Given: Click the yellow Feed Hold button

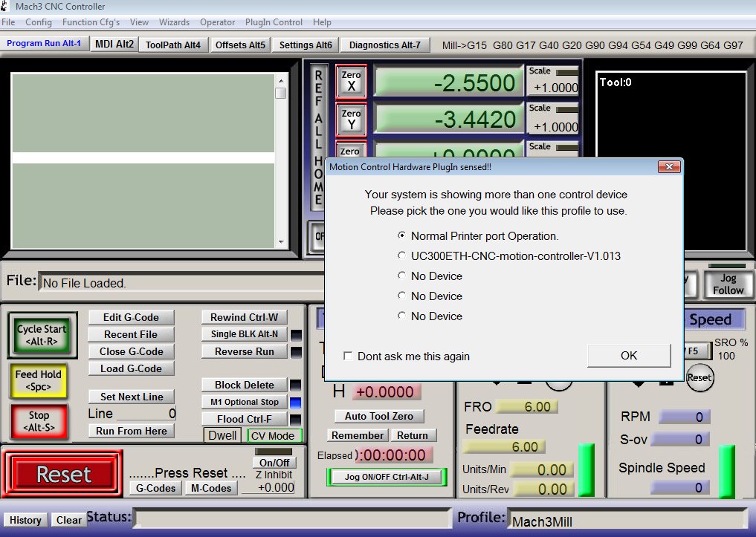Looking at the screenshot, I should point(39,380).
